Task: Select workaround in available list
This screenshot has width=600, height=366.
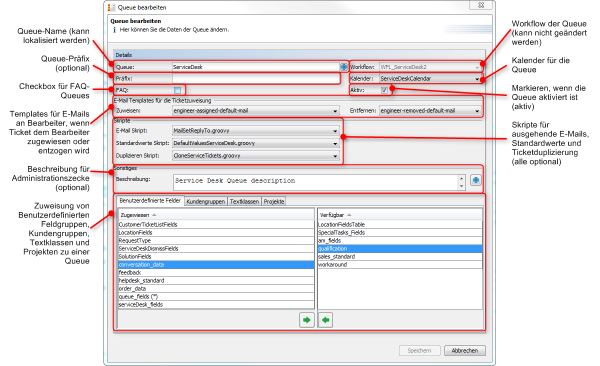Action: pyautogui.click(x=400, y=265)
